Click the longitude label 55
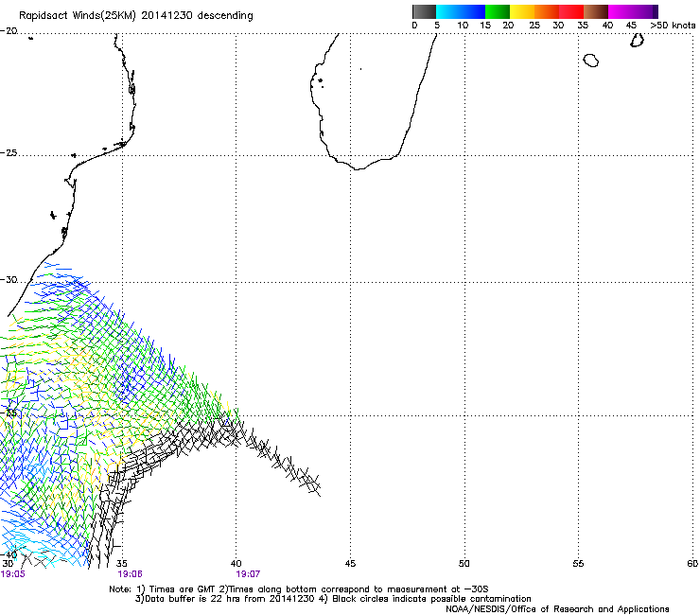700x615 pixels. pos(578,564)
